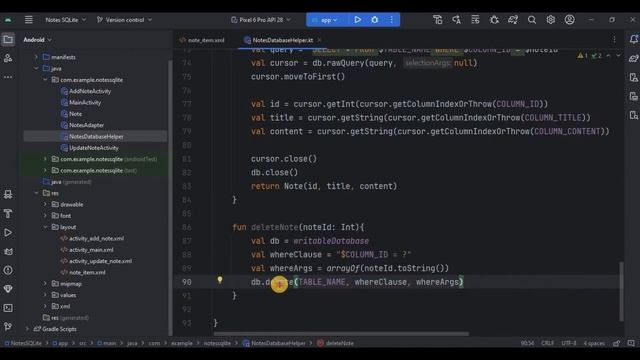Open Notes SQLite project dropdown
The image size is (640, 360).
(66, 20)
